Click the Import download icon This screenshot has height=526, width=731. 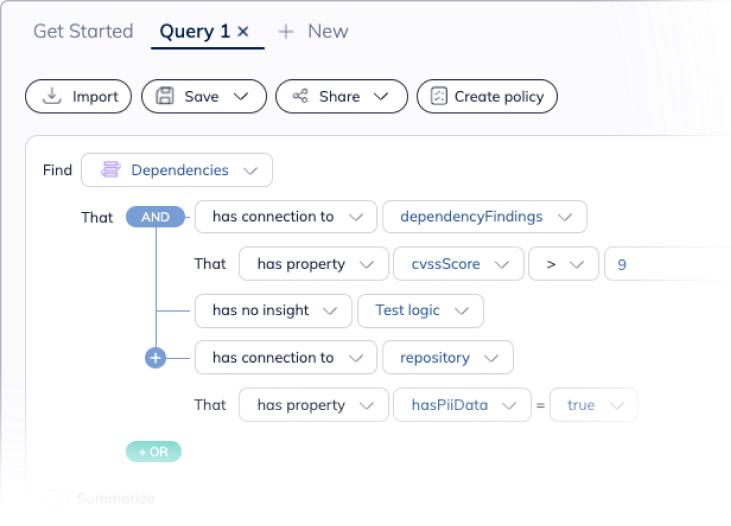click(52, 97)
